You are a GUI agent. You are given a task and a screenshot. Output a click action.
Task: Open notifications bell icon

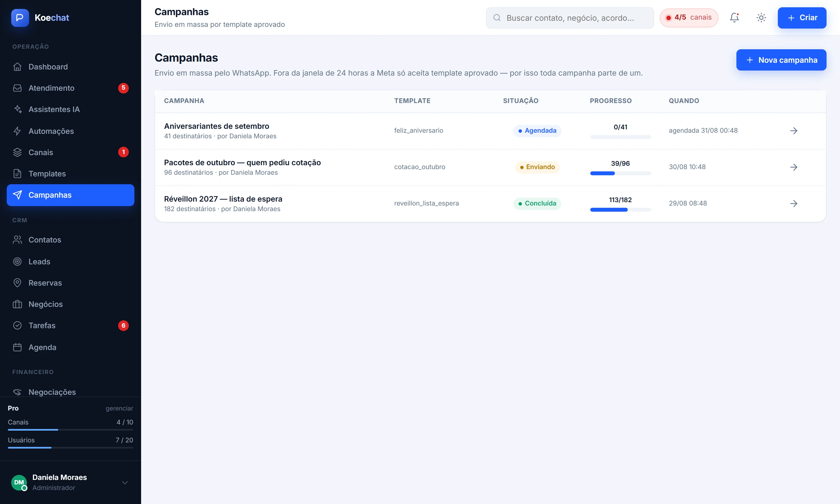(734, 18)
